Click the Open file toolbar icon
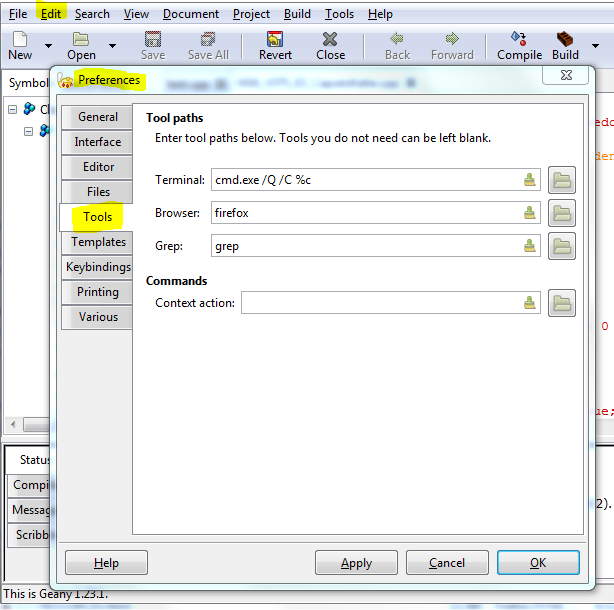 point(81,39)
